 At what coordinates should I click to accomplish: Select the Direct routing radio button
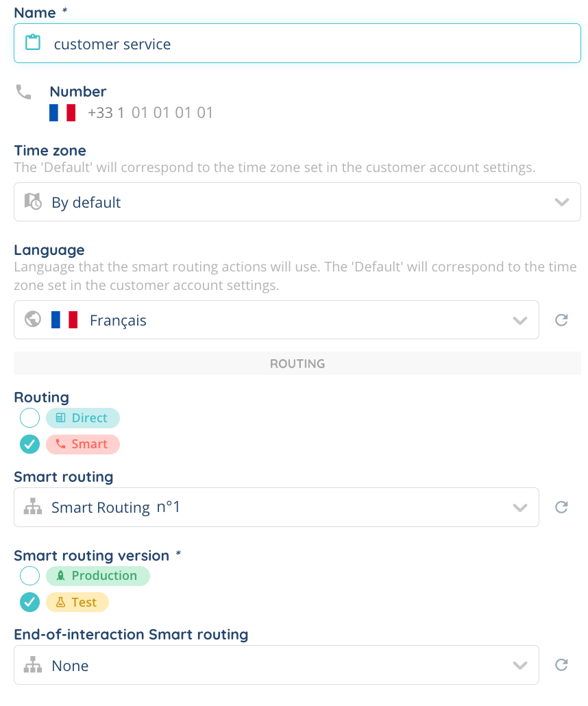point(30,417)
